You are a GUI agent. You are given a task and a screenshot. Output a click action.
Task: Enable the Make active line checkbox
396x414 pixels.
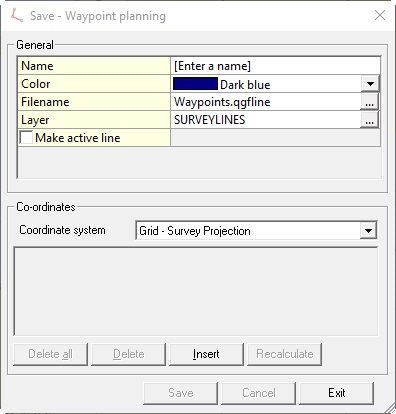point(26,137)
